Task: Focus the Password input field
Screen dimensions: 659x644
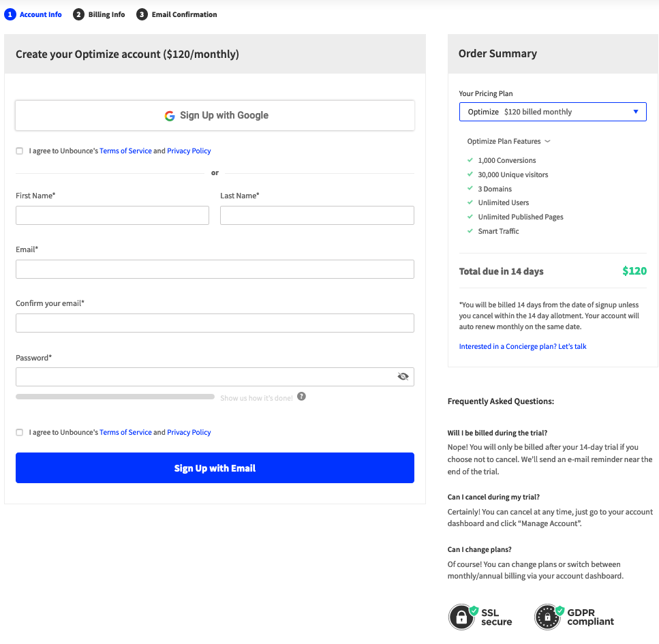Action: 215,377
